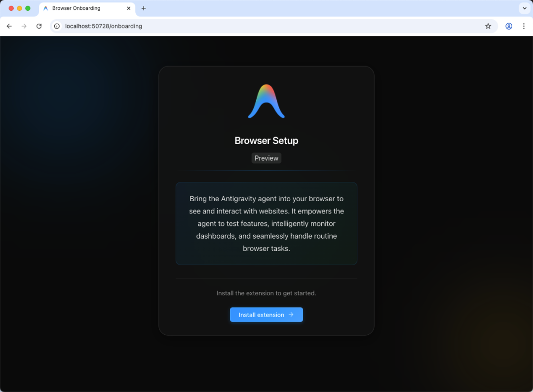
Task: Open the browser profile account icon
Action: pyautogui.click(x=509, y=26)
